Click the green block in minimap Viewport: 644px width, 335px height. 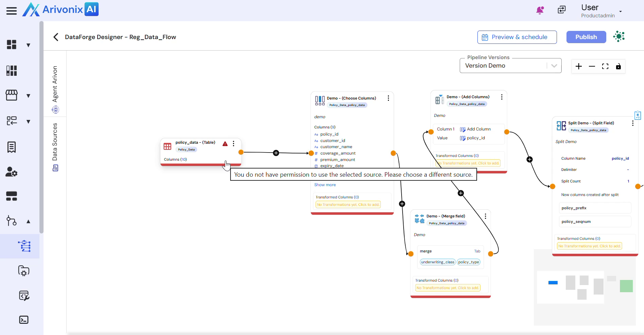626,286
